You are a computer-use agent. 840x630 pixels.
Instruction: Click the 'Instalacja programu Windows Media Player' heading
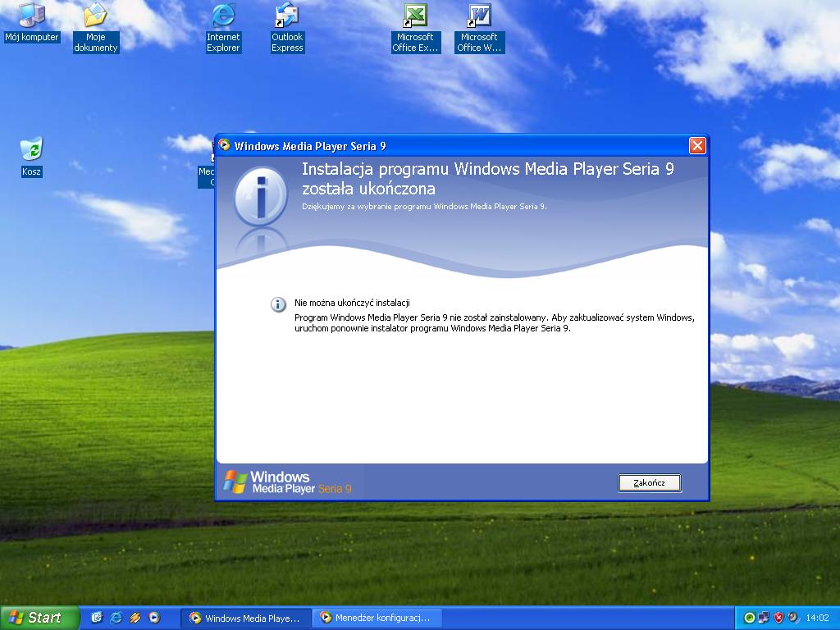[487, 179]
